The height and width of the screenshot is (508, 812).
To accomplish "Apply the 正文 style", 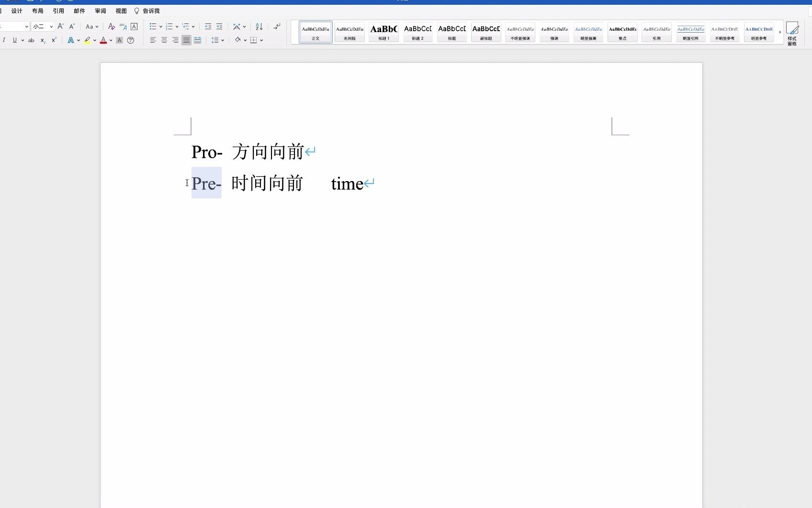I will click(316, 32).
